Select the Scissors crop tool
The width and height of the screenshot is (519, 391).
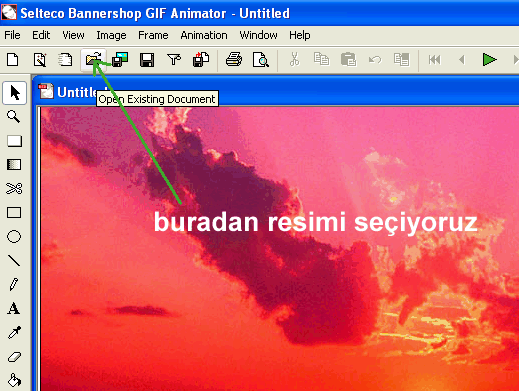pyautogui.click(x=14, y=188)
